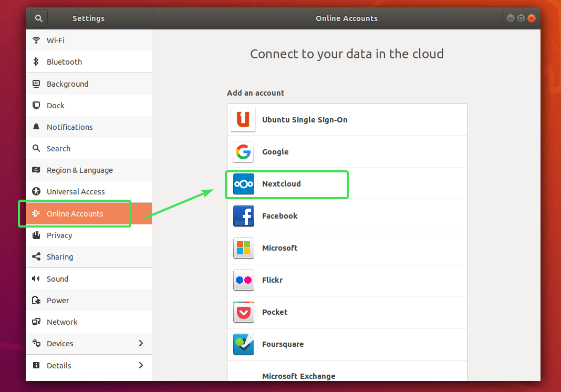
Task: Select Universal Access in sidebar
Action: tap(89, 191)
